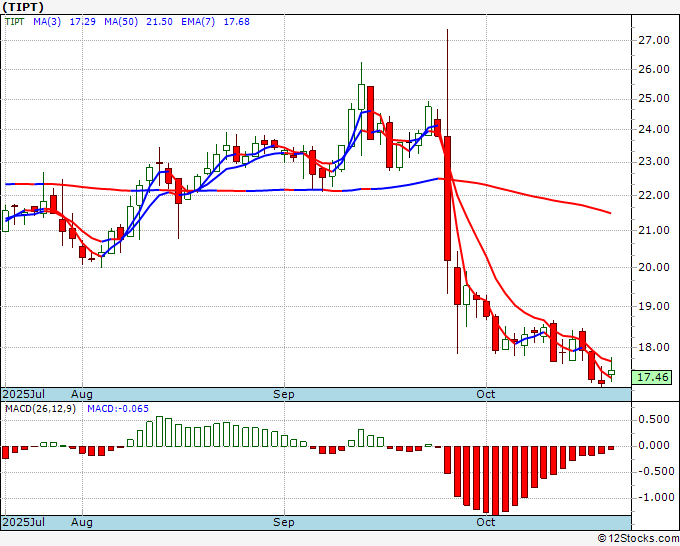The image size is (680, 546).
Task: Click the EMA(7) legend label
Action: pos(198,22)
